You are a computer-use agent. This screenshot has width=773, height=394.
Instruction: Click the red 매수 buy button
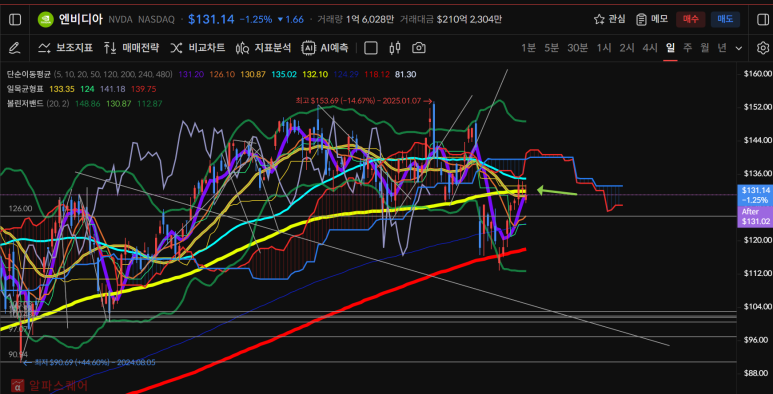(x=691, y=19)
